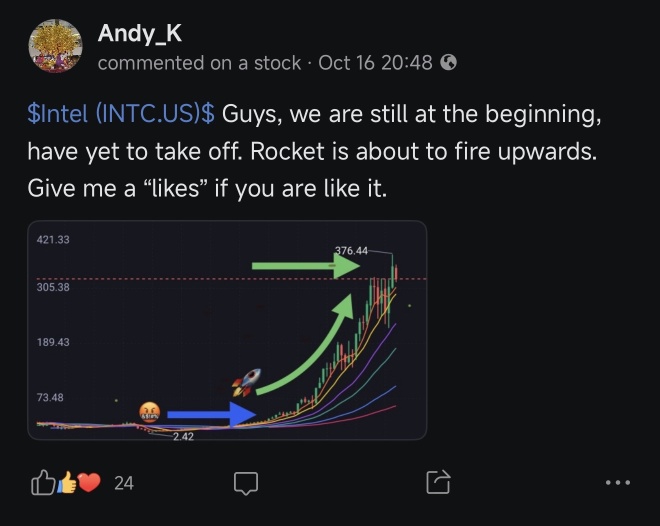Open Andy_K username link
This screenshot has width=660, height=526.
coord(140,33)
